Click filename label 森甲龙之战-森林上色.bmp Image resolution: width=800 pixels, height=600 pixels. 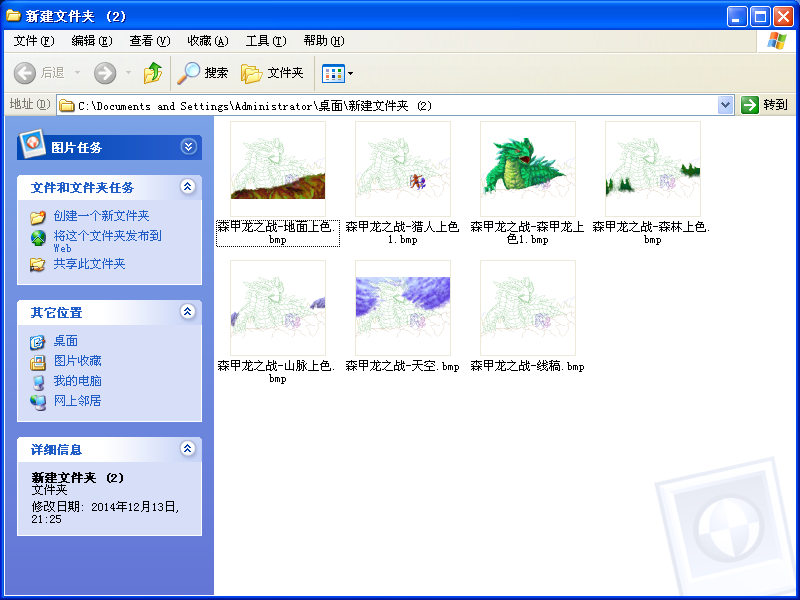tap(652, 233)
